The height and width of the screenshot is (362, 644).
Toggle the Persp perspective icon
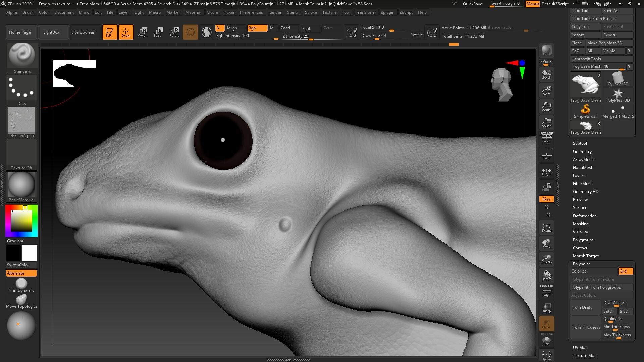tap(546, 137)
